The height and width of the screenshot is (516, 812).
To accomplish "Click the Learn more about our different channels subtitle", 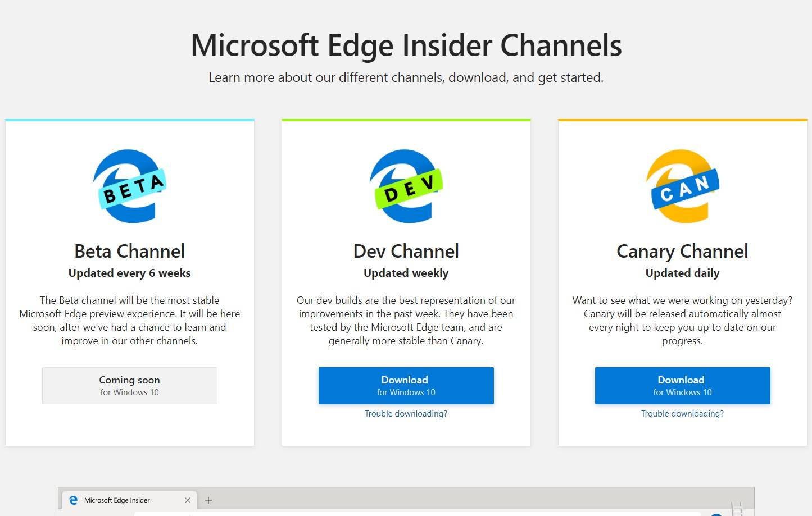I will (406, 77).
